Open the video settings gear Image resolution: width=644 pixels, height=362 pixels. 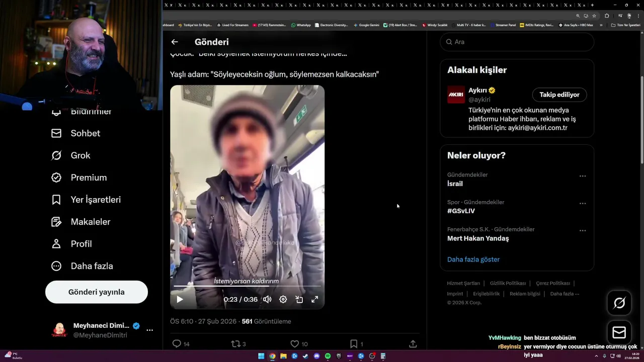point(283,299)
